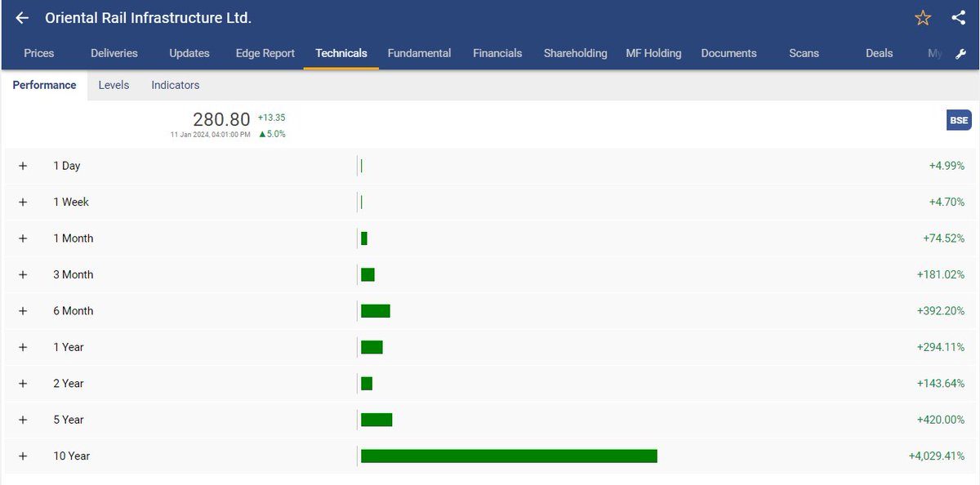Viewport: 980px width, 485px height.
Task: Open the Prices tab
Action: point(39,53)
